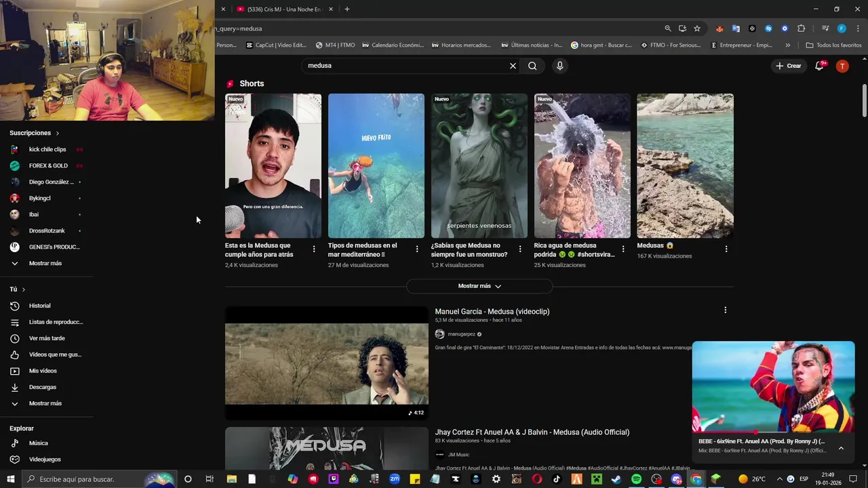Expand shorts with the center Mostrar más button
This screenshot has width=868, height=488.
click(479, 286)
